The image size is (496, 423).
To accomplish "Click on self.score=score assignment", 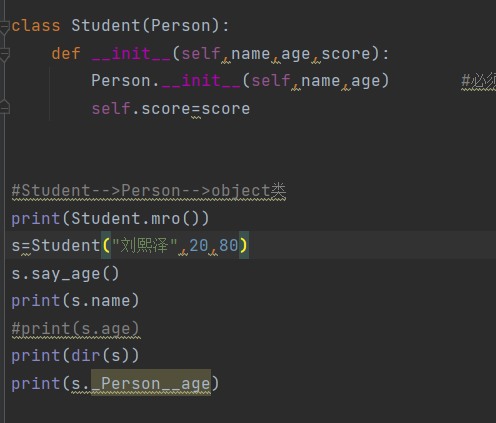I will point(171,109).
